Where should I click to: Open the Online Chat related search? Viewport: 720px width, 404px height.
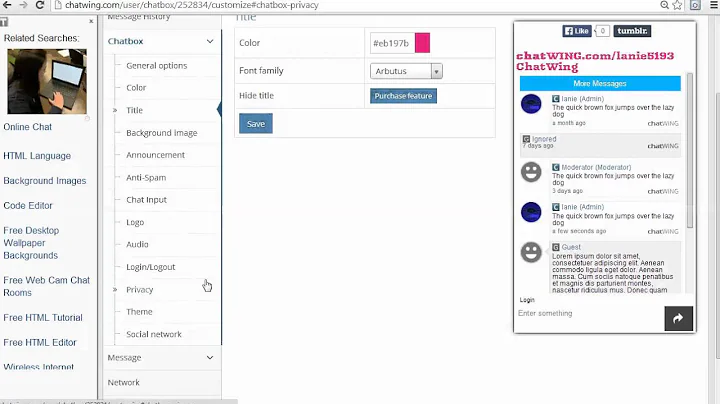pos(28,127)
